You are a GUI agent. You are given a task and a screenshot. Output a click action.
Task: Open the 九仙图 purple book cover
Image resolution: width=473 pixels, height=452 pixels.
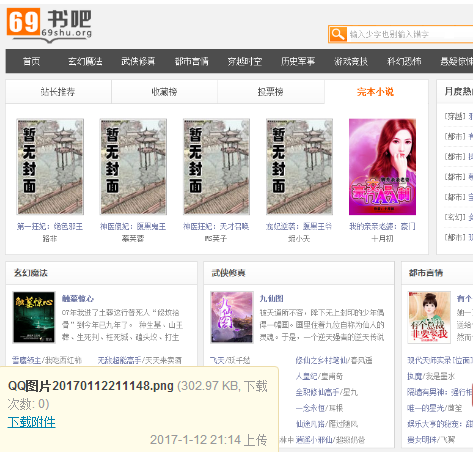tap(232, 317)
